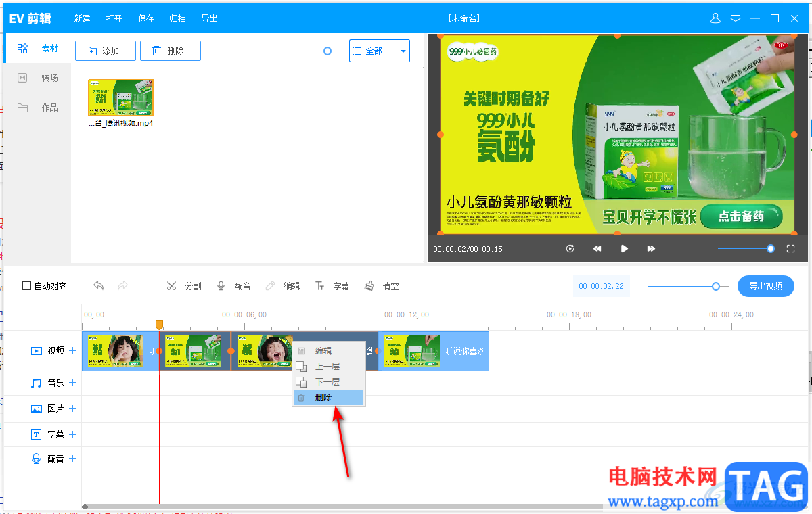Enter fullscreen preview
This screenshot has width=812, height=514.
tap(790, 249)
